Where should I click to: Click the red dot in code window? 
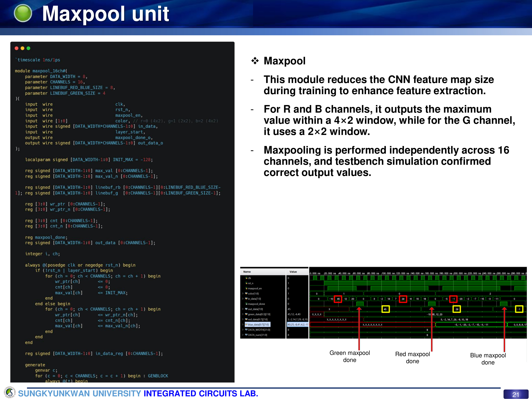(x=17, y=48)
